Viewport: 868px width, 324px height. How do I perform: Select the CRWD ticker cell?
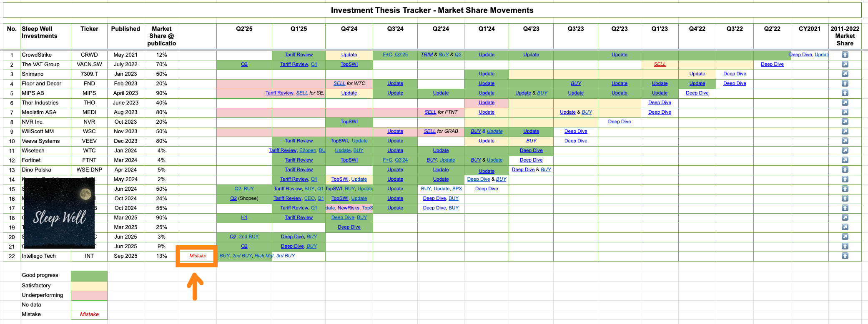89,55
